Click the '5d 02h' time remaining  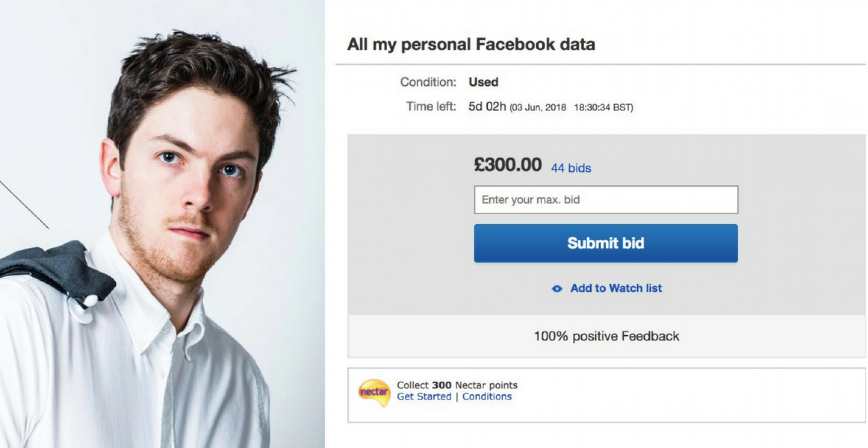click(487, 107)
